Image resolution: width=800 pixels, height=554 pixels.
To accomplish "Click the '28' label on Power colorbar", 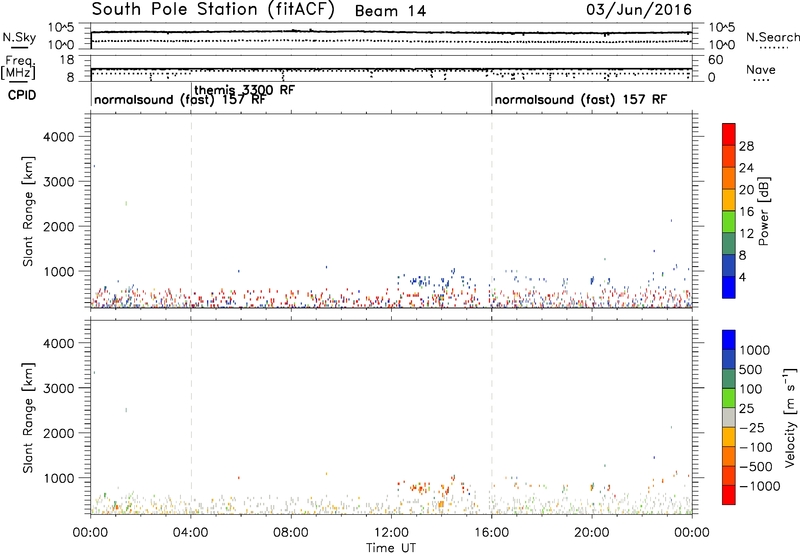I will coord(746,146).
